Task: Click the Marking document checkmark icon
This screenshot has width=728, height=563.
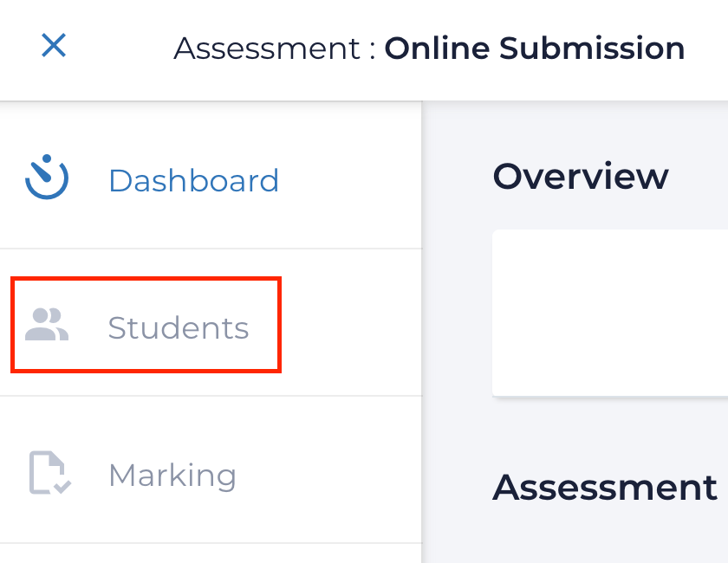Action: [x=49, y=473]
